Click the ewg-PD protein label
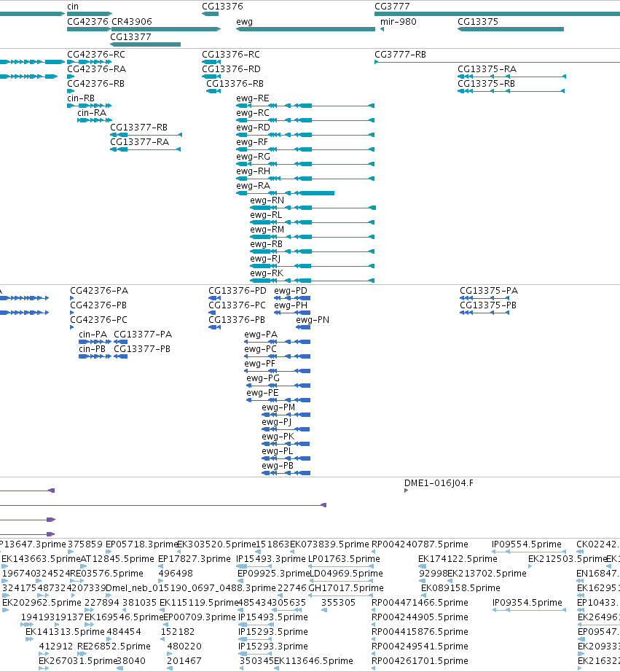The image size is (620, 672). point(291,291)
